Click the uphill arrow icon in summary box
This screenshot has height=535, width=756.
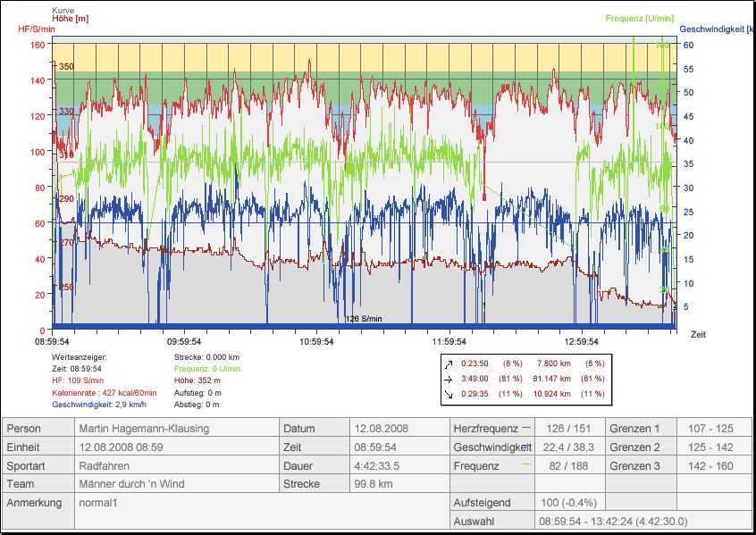tap(449, 364)
